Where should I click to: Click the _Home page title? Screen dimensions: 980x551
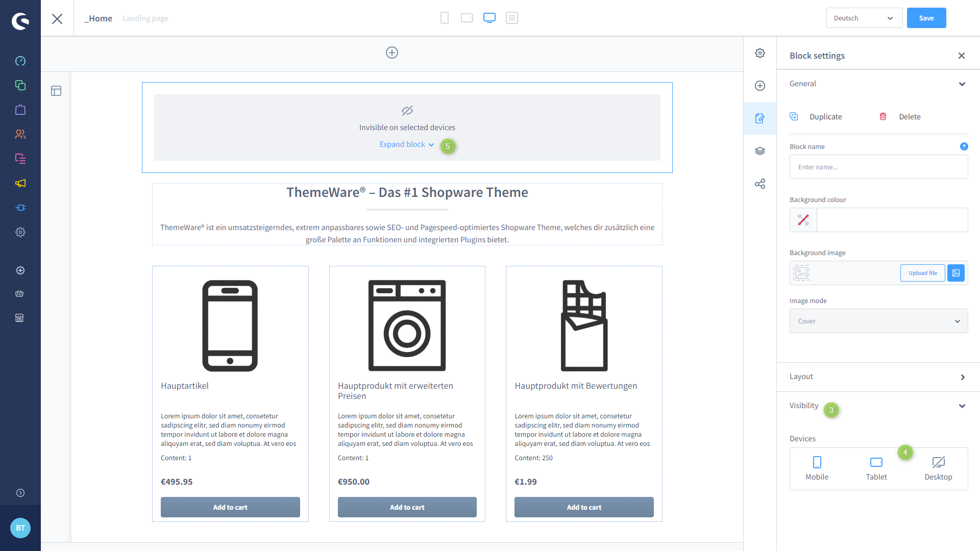tap(99, 18)
